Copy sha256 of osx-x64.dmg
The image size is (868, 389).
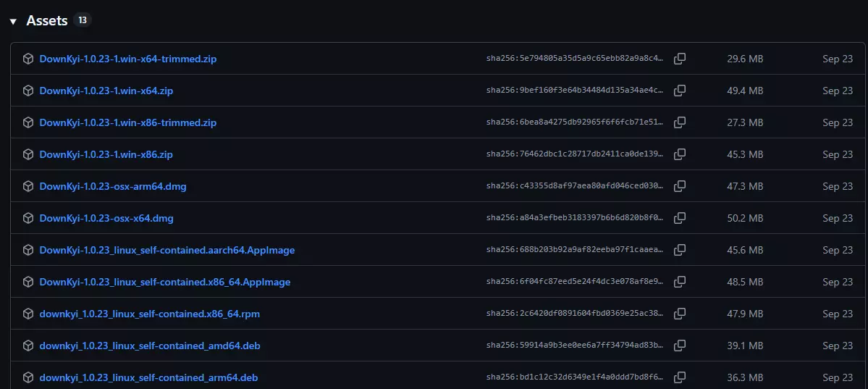click(x=680, y=218)
